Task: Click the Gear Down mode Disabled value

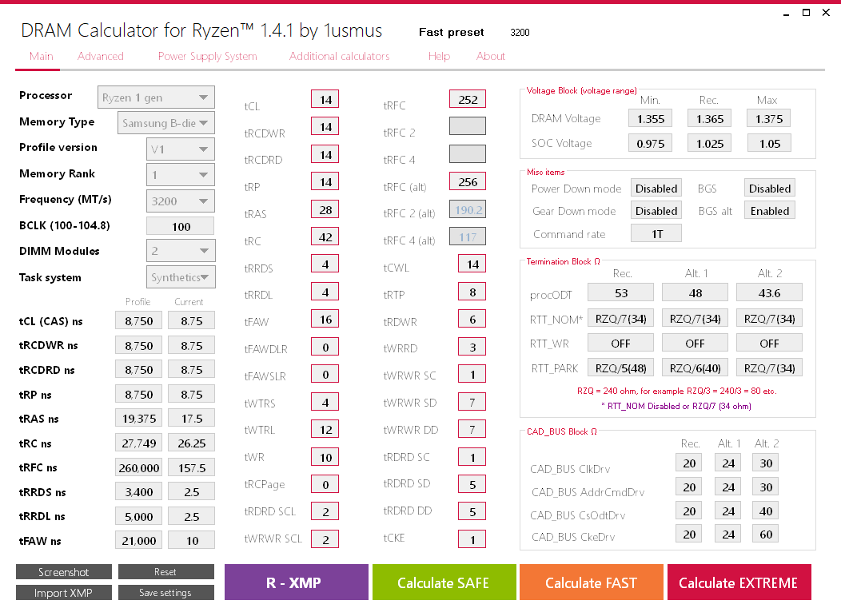Action: click(x=656, y=211)
